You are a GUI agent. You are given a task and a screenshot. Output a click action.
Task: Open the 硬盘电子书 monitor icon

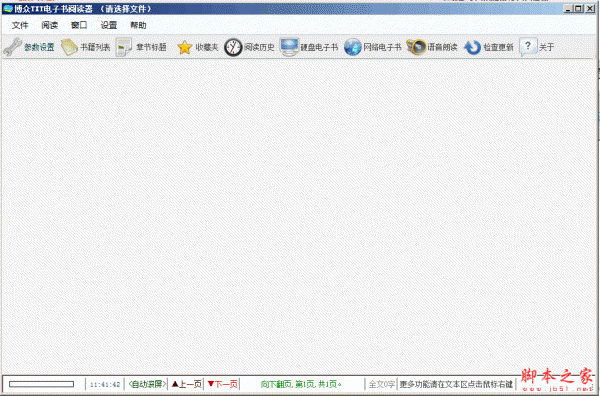coord(289,47)
